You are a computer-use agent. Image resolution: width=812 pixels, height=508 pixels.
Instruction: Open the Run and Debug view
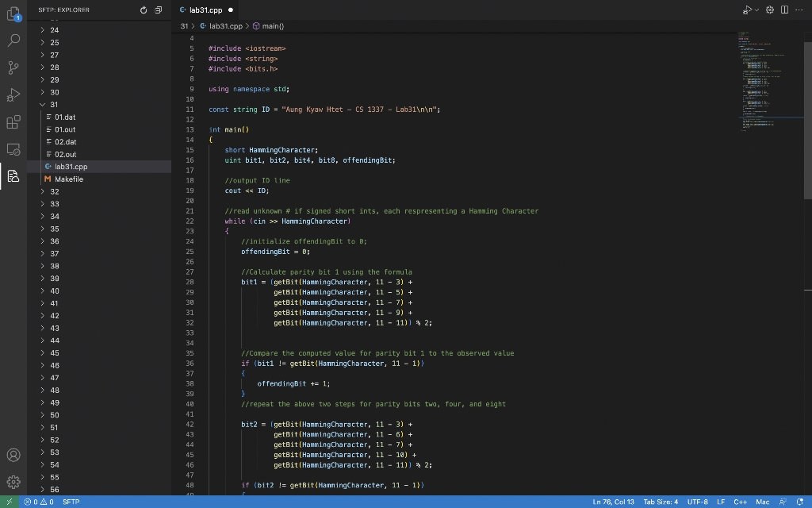coord(13,95)
